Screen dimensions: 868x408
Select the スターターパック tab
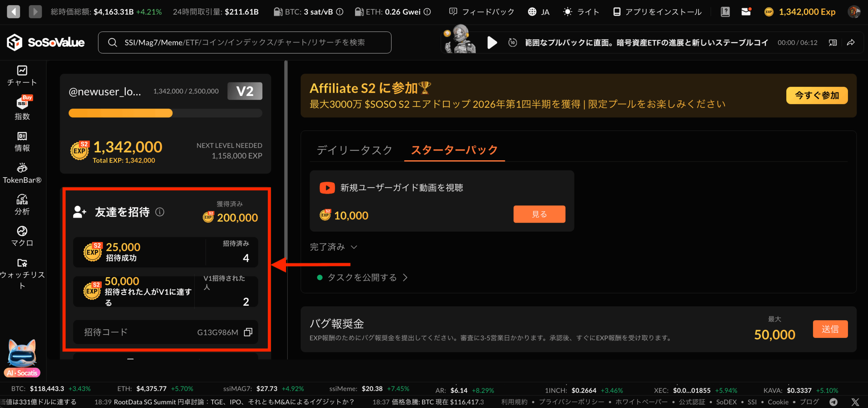click(454, 150)
